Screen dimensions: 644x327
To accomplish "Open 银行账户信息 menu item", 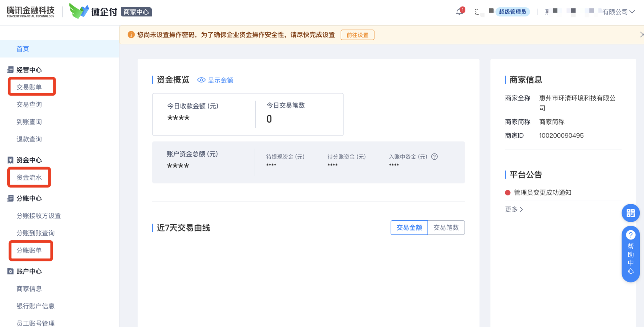I will tap(36, 306).
